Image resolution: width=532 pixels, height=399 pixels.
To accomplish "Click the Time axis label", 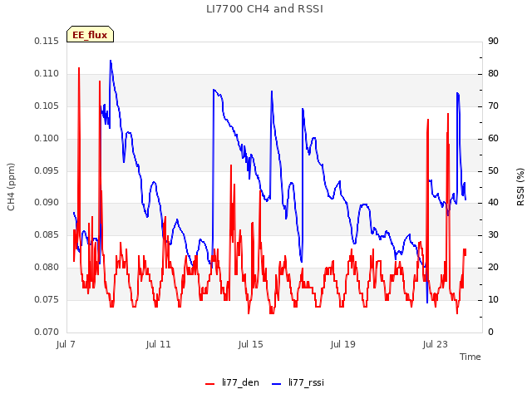I will point(470,357).
